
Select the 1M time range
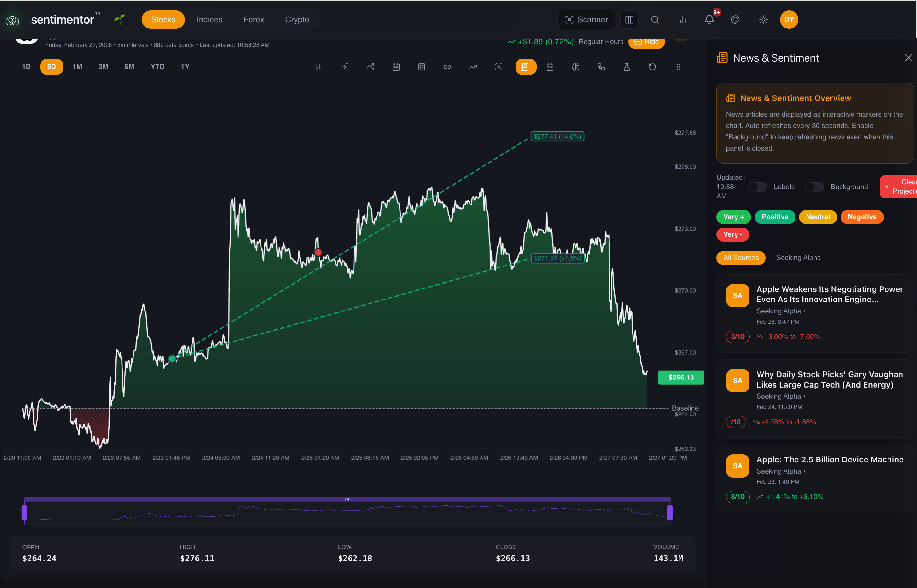coord(77,67)
